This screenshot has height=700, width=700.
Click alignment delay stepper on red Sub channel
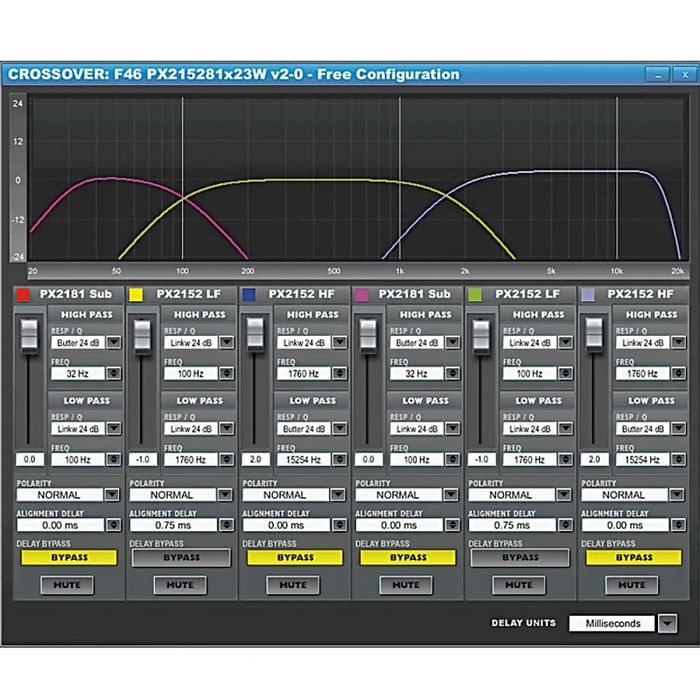coord(113,525)
